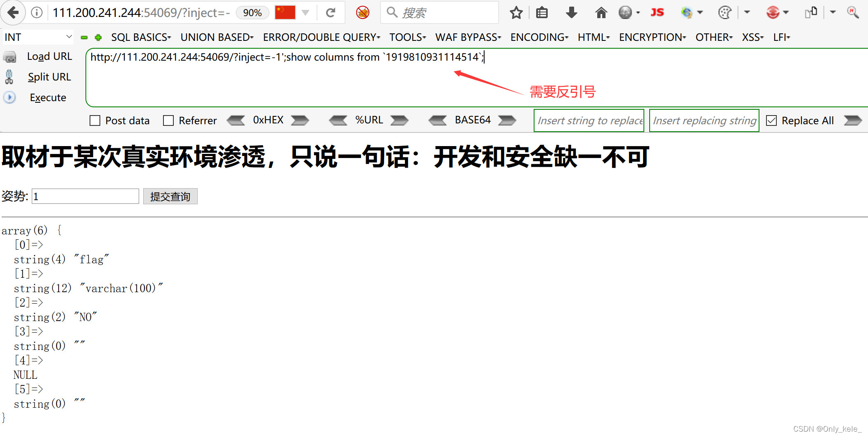The width and height of the screenshot is (868, 437).
Task: Expand dropdown next to red globe icon
Action: tap(786, 13)
